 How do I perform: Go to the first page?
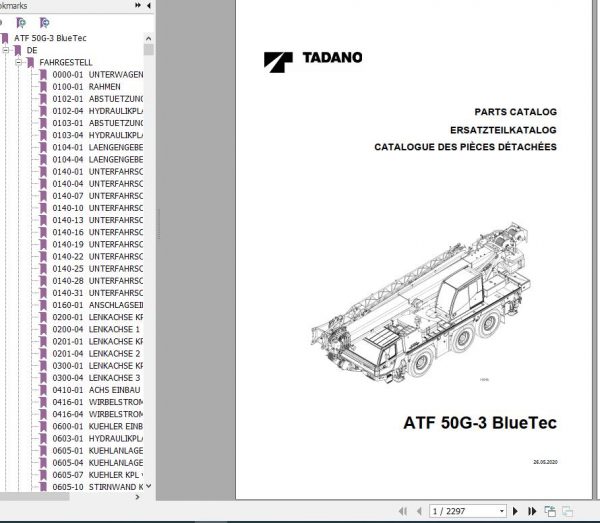tap(403, 511)
